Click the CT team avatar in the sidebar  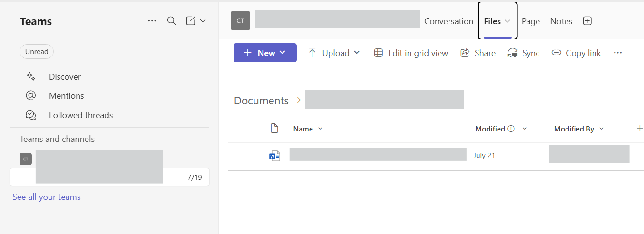(26, 159)
